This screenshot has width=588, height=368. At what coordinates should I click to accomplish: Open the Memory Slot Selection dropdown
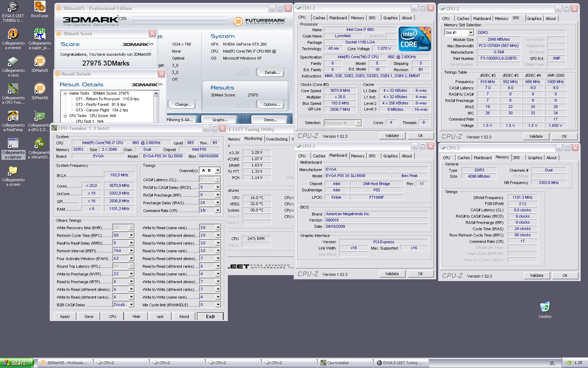(471, 33)
